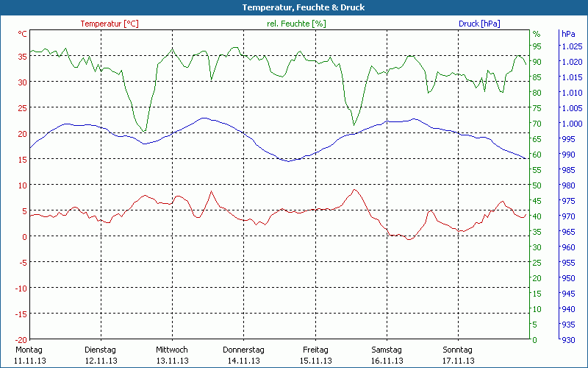This screenshot has height=368, width=588.
Task: Click the pressure tick '990'
Action: [568, 155]
